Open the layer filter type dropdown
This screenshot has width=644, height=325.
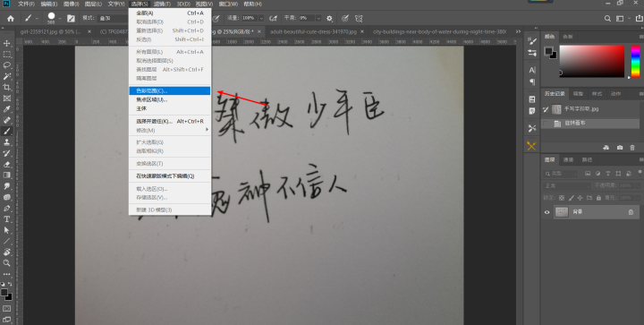click(x=560, y=174)
